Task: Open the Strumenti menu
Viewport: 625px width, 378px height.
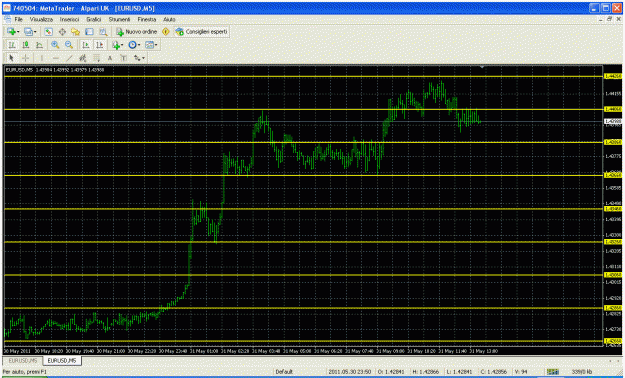Action: [119, 20]
